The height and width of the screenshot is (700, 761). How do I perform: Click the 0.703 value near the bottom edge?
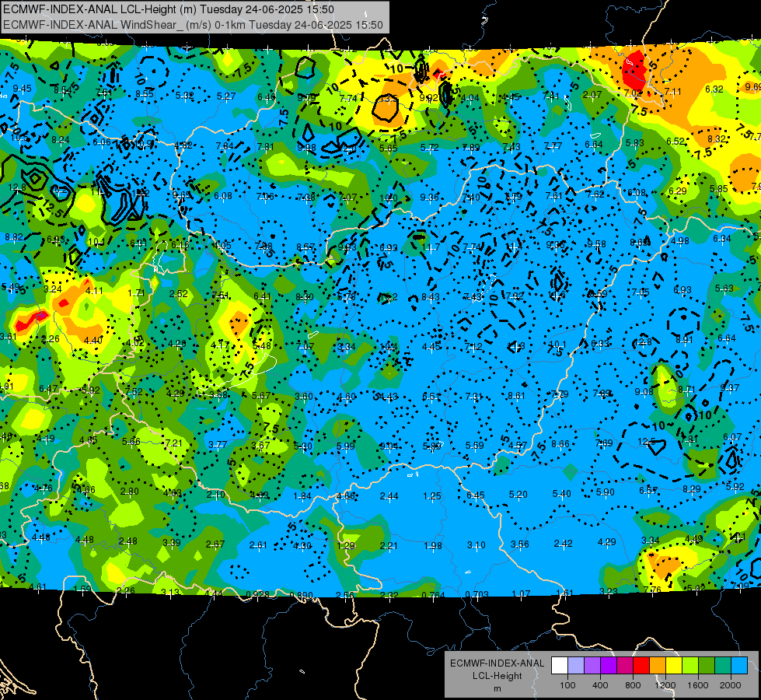click(x=476, y=594)
